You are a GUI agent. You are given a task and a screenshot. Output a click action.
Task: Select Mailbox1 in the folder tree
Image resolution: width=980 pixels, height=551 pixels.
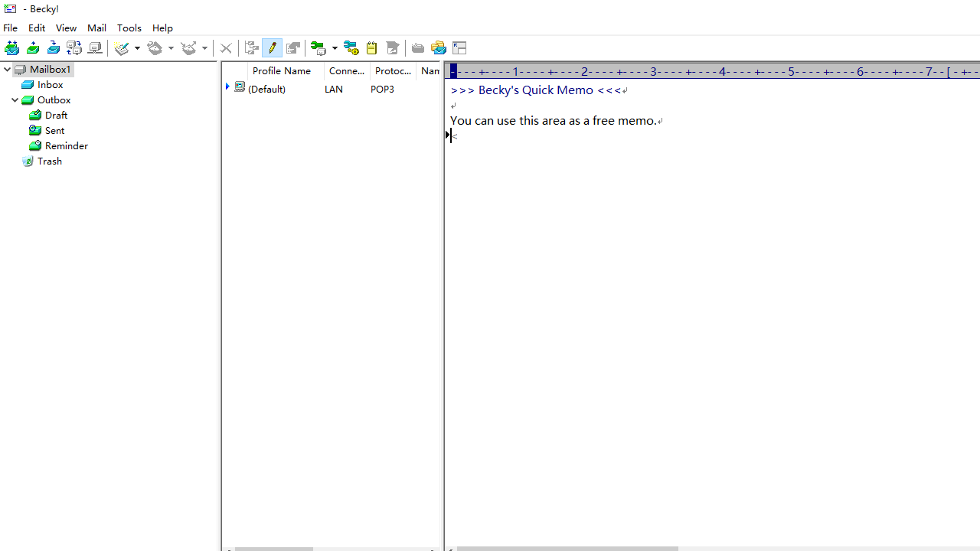pyautogui.click(x=50, y=70)
